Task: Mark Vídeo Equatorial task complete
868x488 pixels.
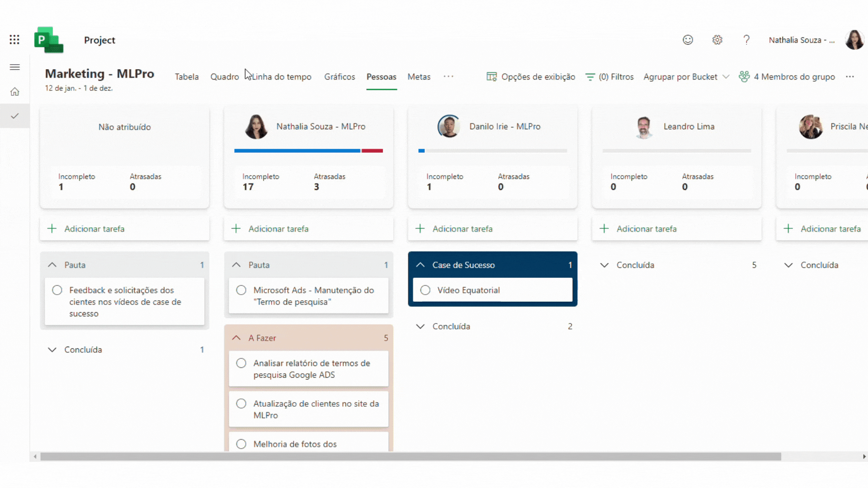Action: tap(425, 290)
